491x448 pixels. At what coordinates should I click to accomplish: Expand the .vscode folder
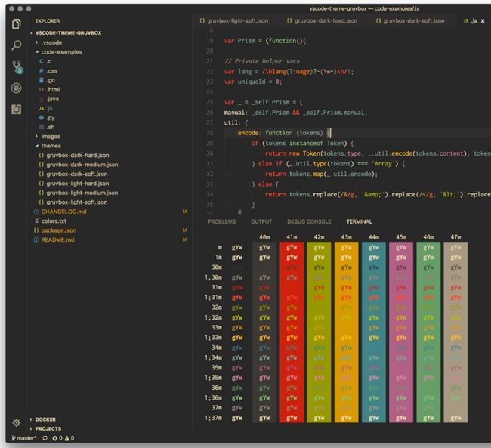[x=52, y=43]
